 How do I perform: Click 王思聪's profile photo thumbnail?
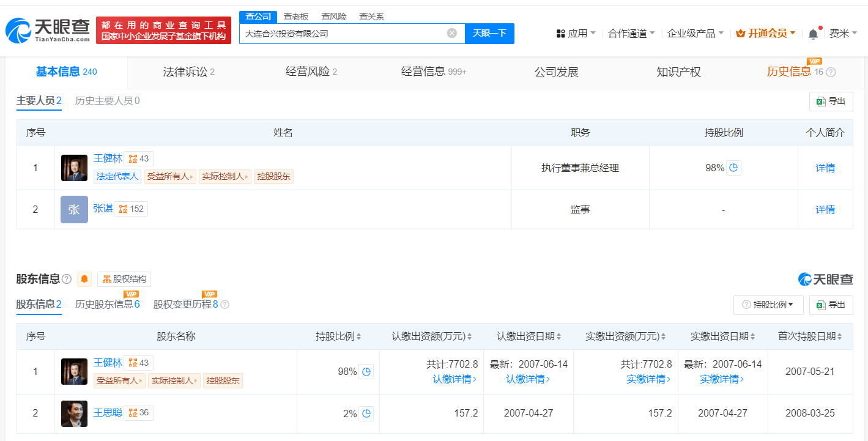(x=74, y=413)
